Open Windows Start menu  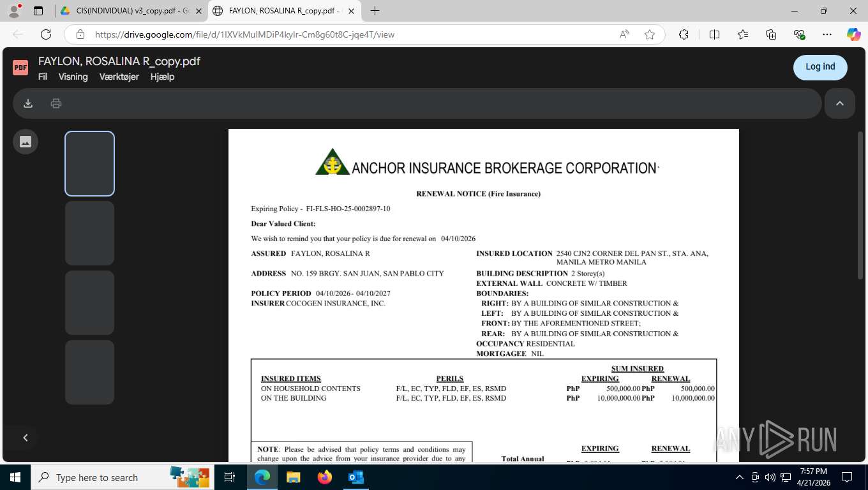coord(15,477)
